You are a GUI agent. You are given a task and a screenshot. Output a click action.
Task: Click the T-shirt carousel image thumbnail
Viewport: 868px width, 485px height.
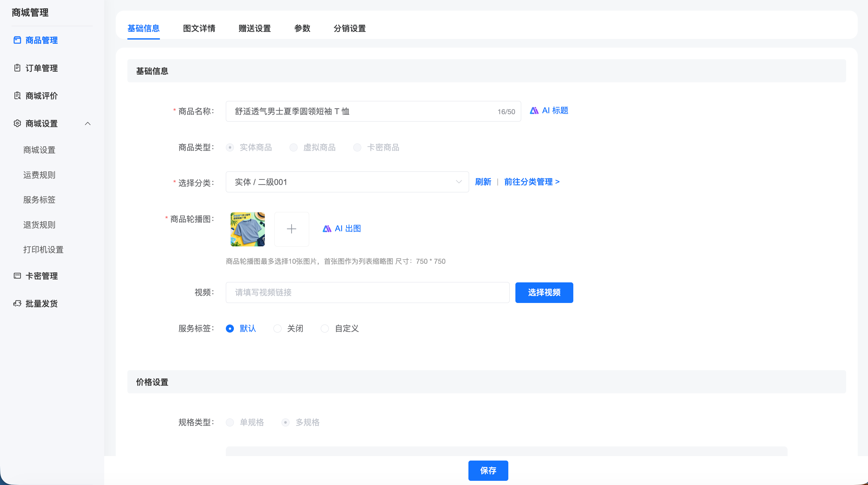(248, 229)
